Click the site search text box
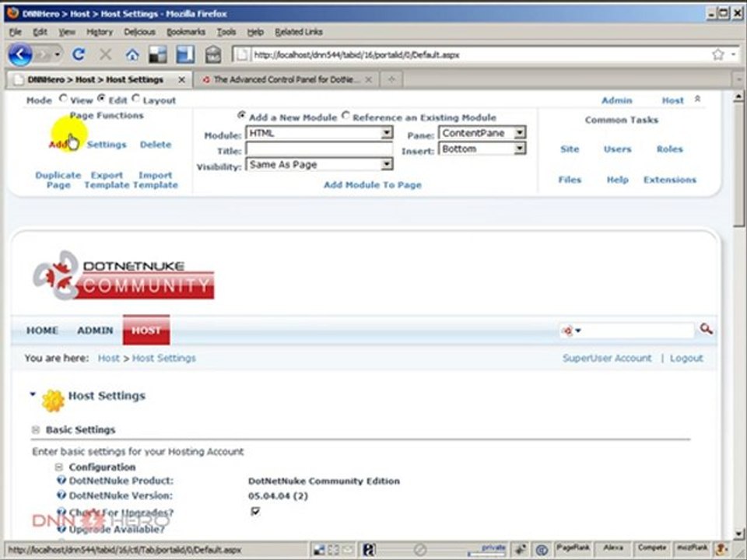 (x=638, y=330)
